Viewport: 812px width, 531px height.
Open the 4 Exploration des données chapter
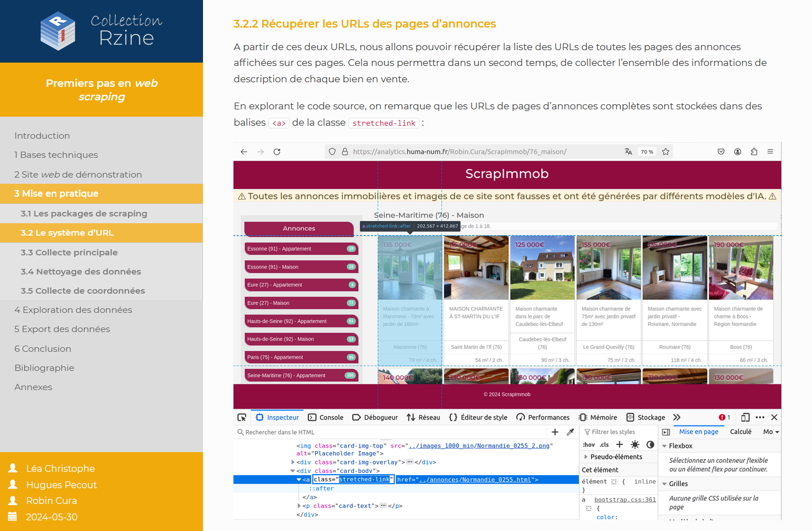[73, 310]
